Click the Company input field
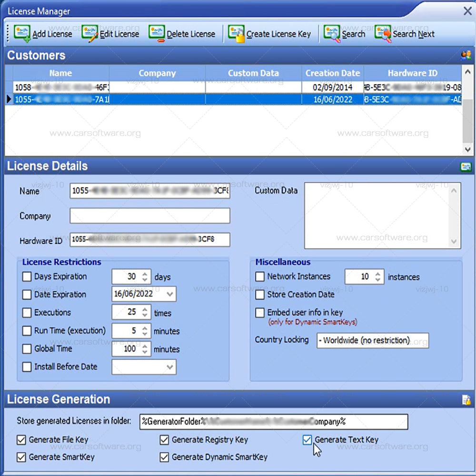 150,216
